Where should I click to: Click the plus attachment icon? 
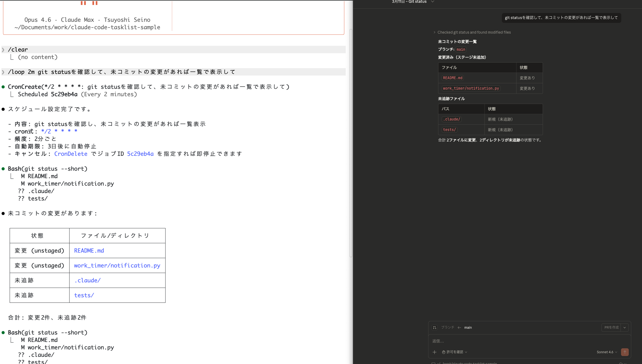coord(435,352)
